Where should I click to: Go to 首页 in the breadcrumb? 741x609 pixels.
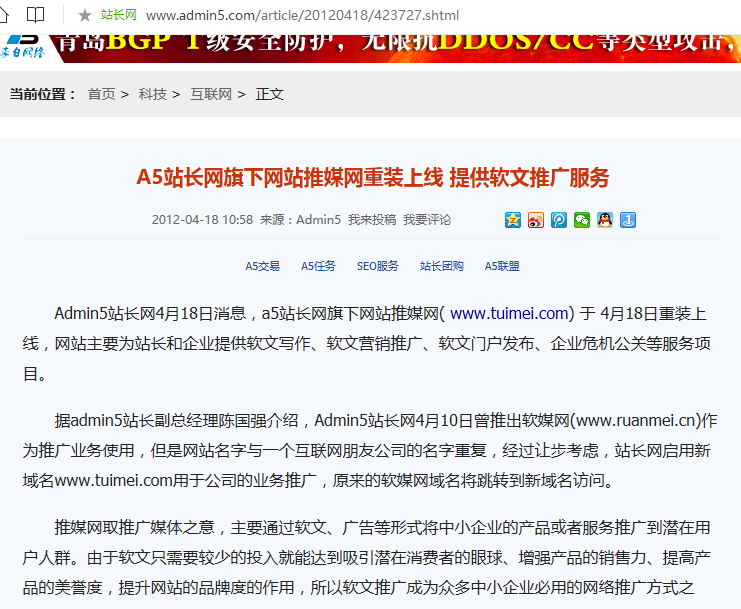click(x=101, y=94)
